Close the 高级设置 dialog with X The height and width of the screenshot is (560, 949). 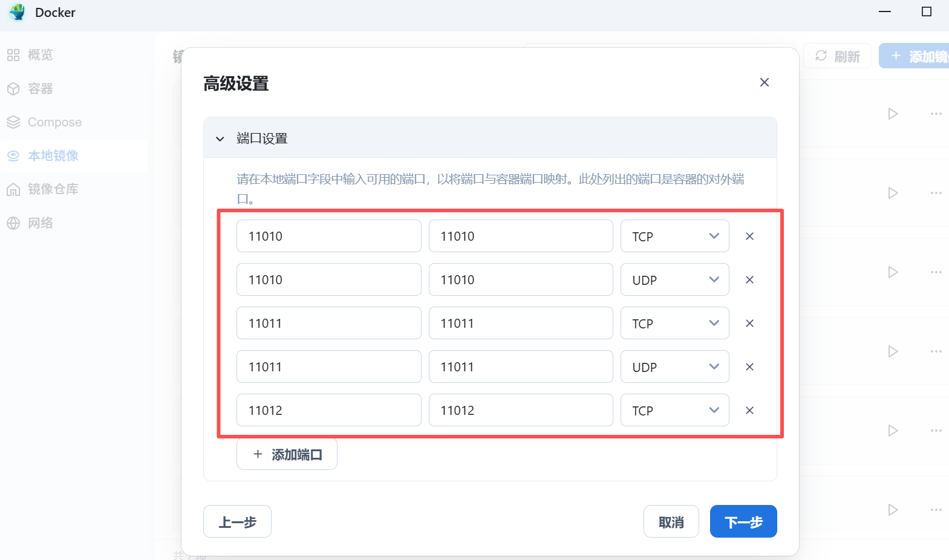tap(765, 82)
